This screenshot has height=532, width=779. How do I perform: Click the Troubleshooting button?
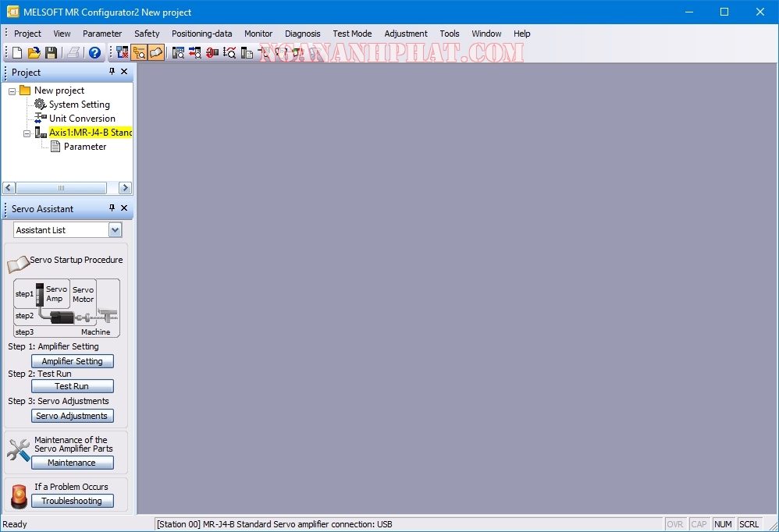pos(72,500)
